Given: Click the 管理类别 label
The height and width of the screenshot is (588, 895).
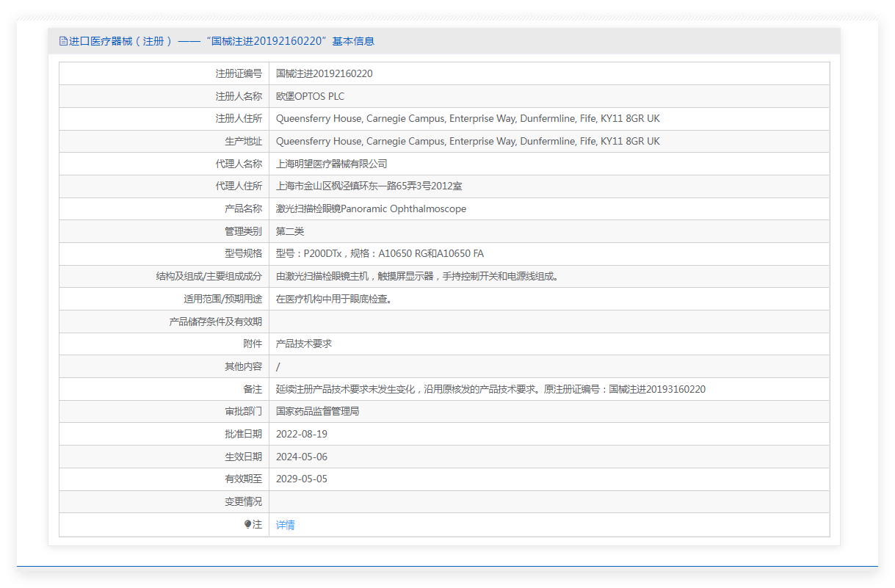Looking at the screenshot, I should [243, 231].
